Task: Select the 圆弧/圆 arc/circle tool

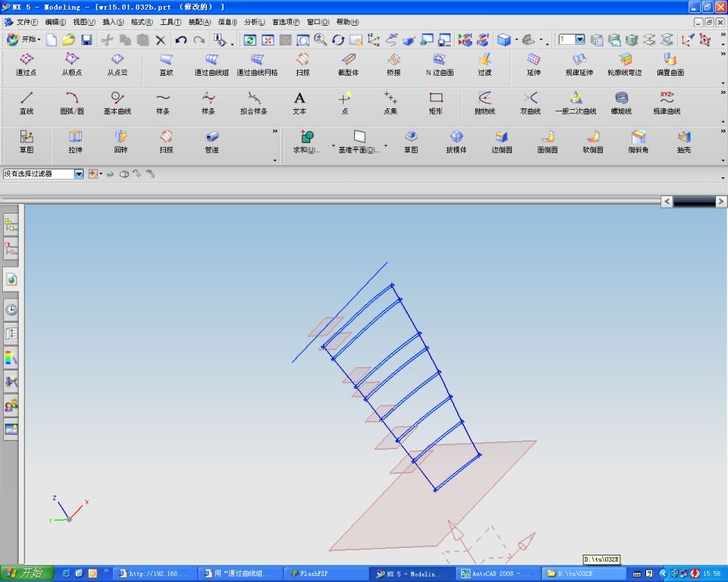Action: (72, 104)
